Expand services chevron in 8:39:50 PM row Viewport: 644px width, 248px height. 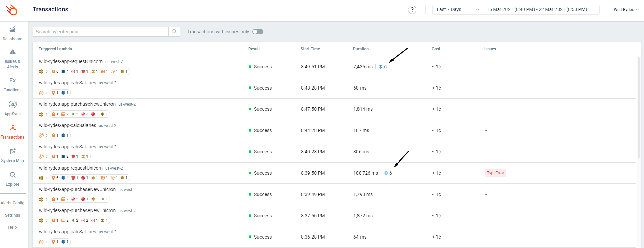[47, 178]
